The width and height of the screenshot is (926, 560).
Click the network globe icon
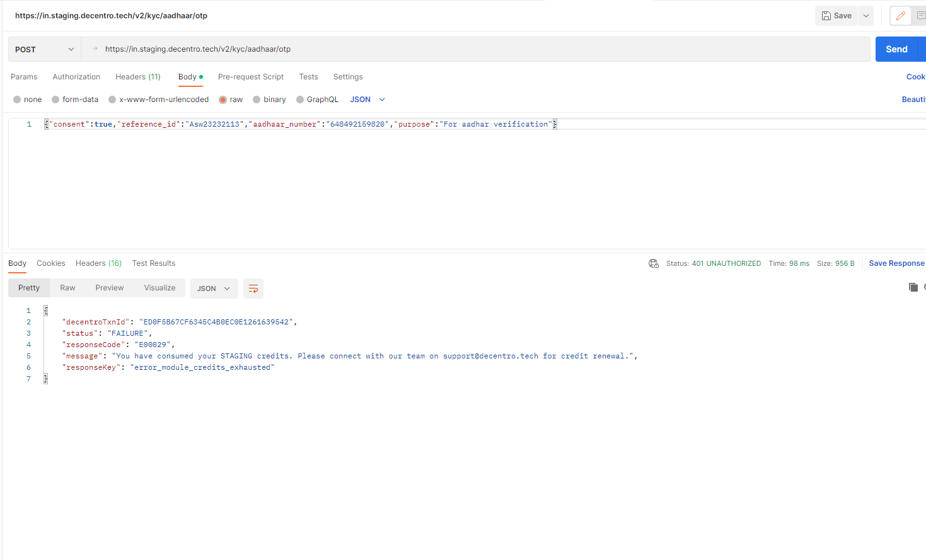[x=654, y=263]
